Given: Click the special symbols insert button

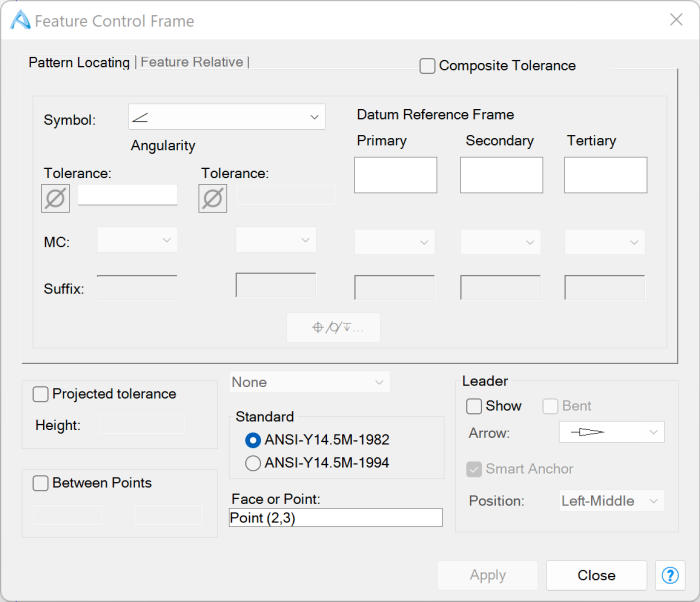Looking at the screenshot, I should click(x=333, y=327).
